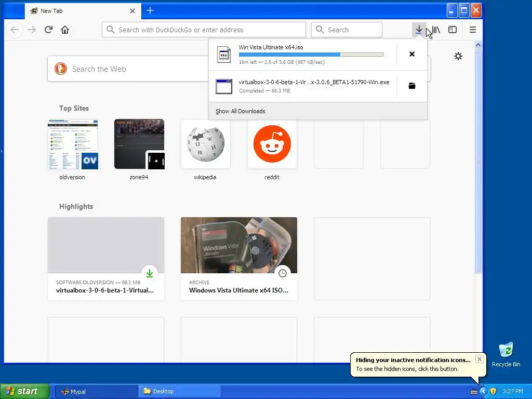Click the green download badge on virtualbox highlight
532x399 pixels.
click(x=150, y=273)
